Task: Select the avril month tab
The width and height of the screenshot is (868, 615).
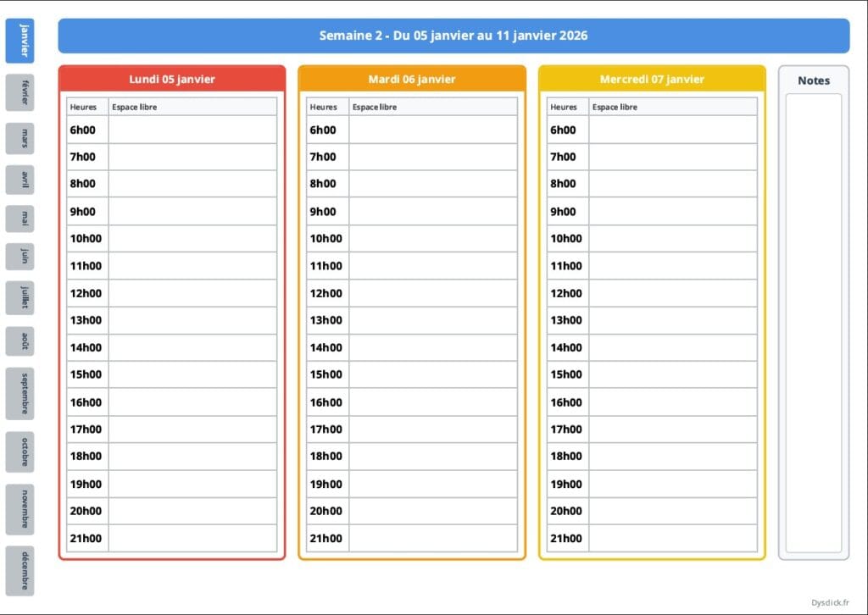Action: [20, 180]
